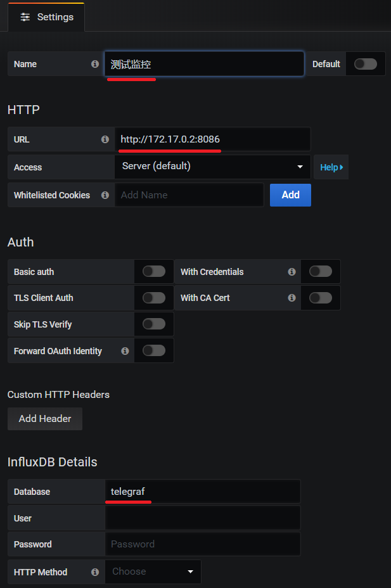Click the URL field info icon

pyautogui.click(x=105, y=139)
